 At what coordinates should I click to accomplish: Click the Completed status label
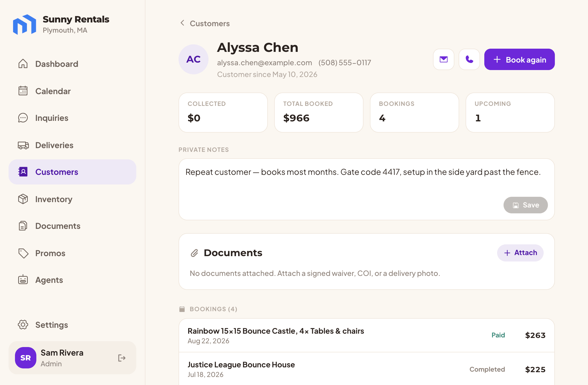(x=487, y=369)
